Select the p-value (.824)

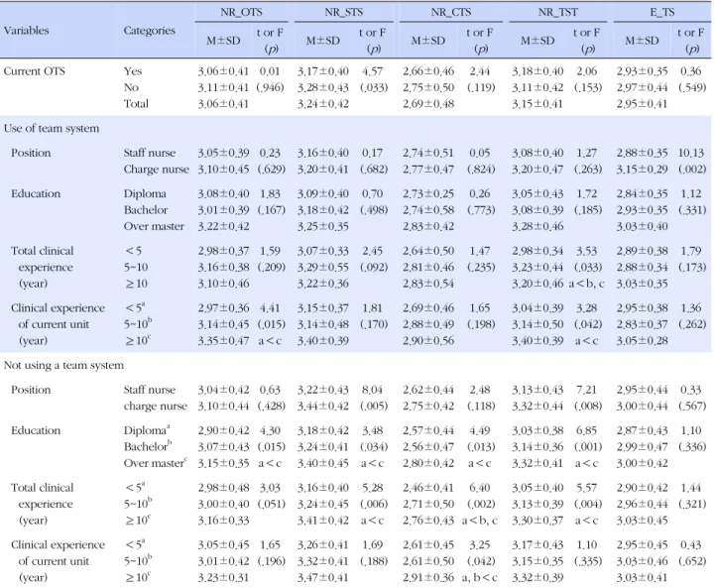click(x=481, y=170)
